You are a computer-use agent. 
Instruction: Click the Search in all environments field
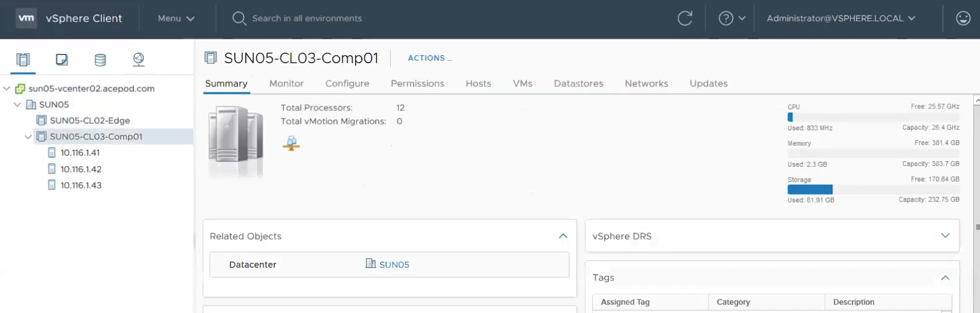tap(307, 19)
